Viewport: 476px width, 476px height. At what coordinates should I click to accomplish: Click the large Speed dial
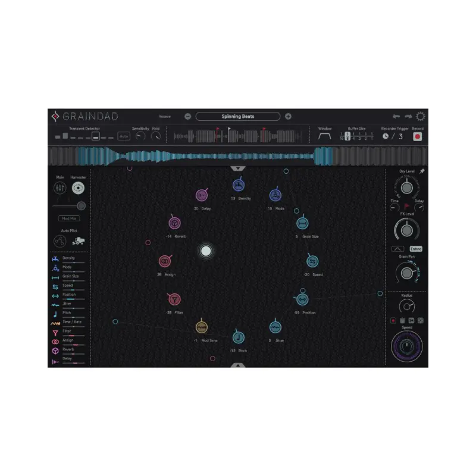point(407,346)
